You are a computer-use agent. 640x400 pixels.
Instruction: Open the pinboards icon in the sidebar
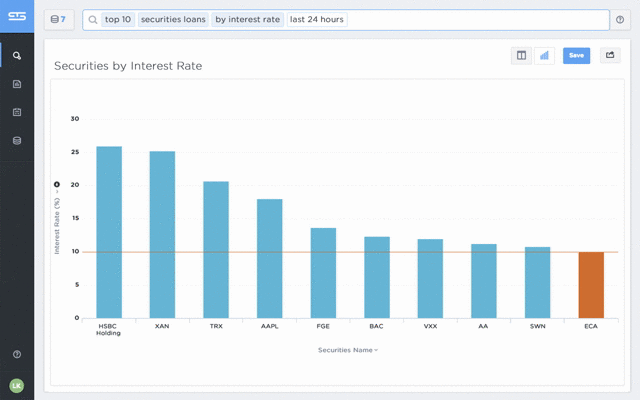[x=17, y=112]
